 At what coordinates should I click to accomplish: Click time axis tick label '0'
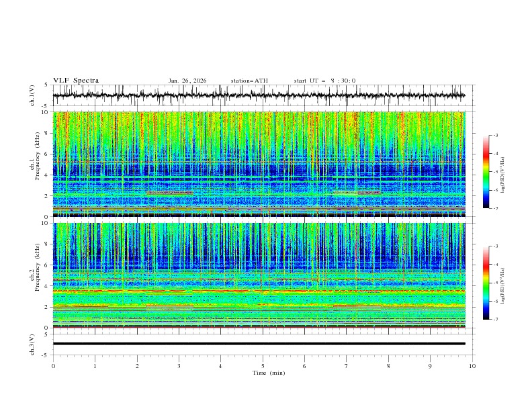coord(53,366)
